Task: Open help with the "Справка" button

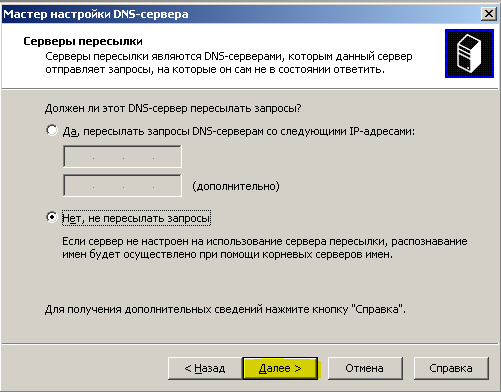Action: click(x=451, y=368)
